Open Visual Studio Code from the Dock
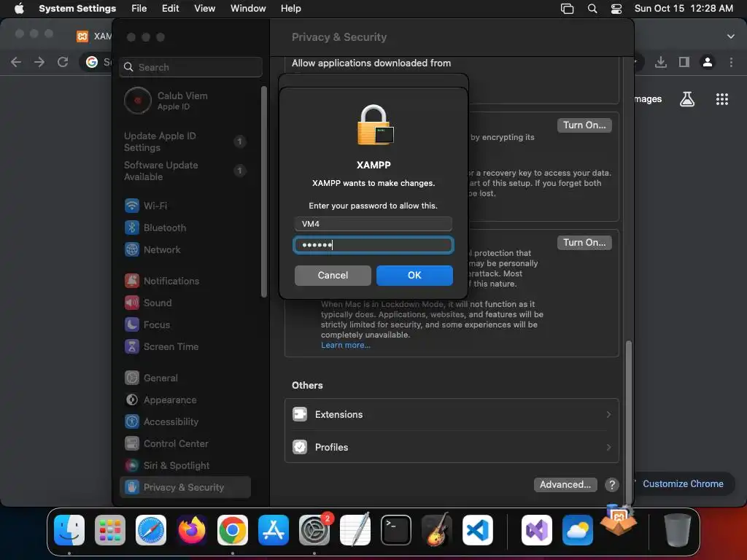Image resolution: width=747 pixels, height=560 pixels. point(477,530)
